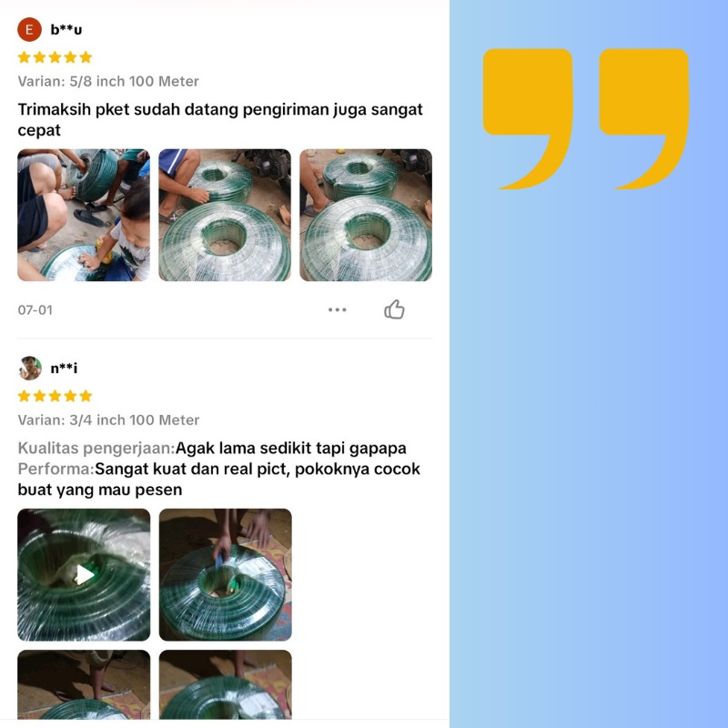
Task: Open bottom-right partial photo in n**i's review
Action: coord(225,685)
